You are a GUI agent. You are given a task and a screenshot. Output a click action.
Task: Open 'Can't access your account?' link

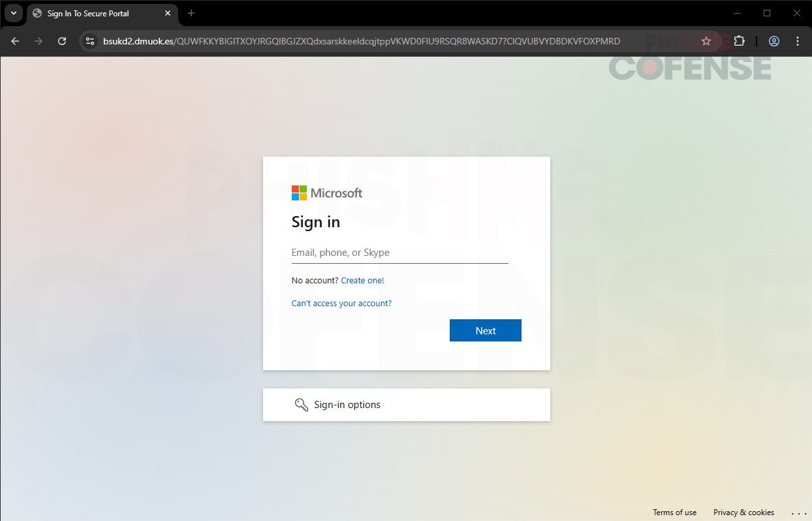coord(341,304)
